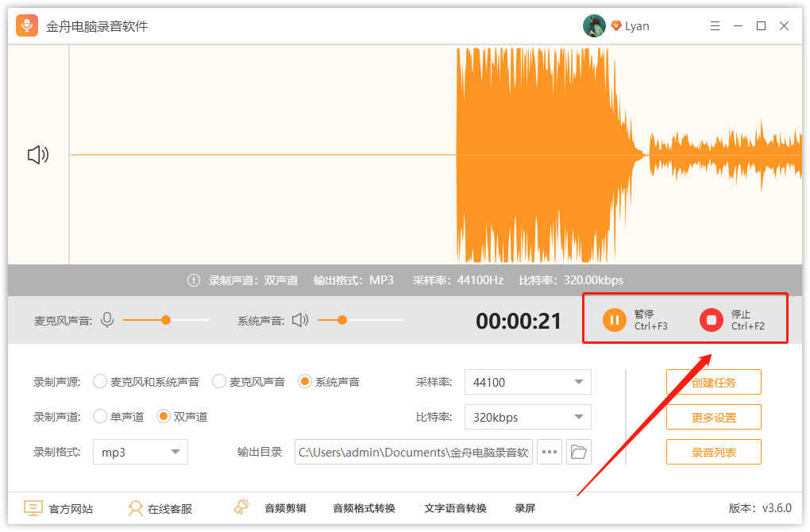Pause the recording with the orange button

pyautogui.click(x=614, y=320)
